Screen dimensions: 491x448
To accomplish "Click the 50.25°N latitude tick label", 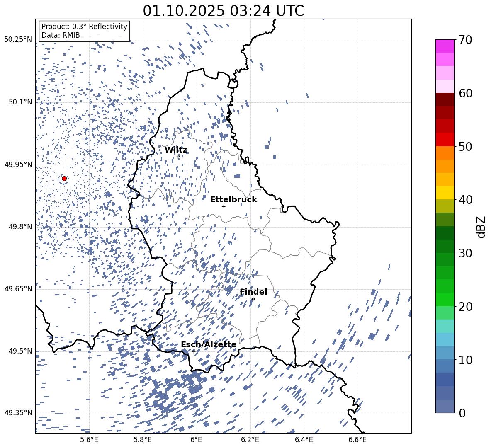I will point(18,40).
